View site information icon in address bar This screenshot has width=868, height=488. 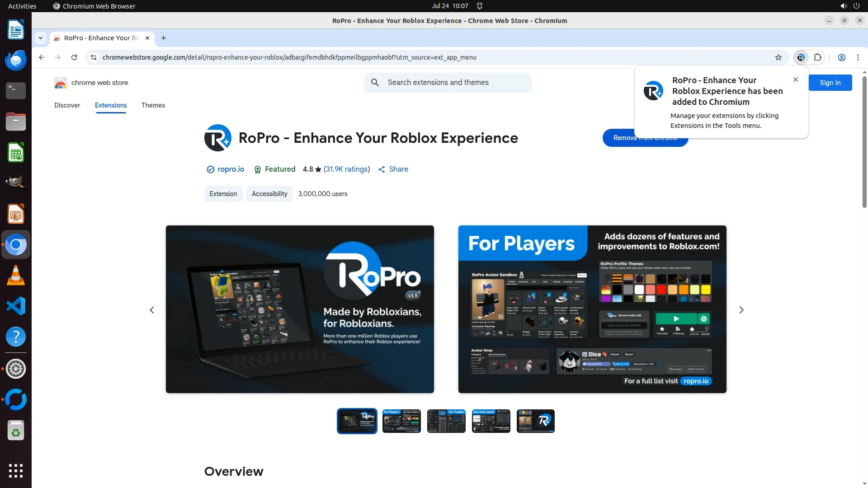click(x=94, y=57)
